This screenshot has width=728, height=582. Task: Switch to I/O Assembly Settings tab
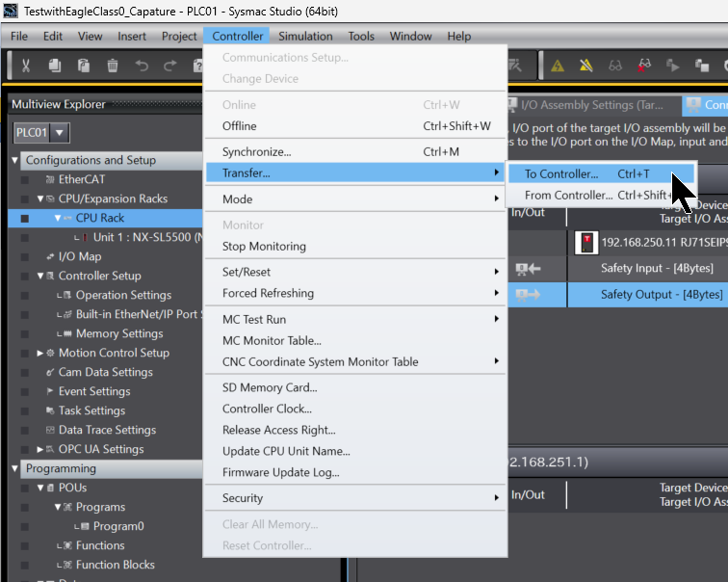593,105
